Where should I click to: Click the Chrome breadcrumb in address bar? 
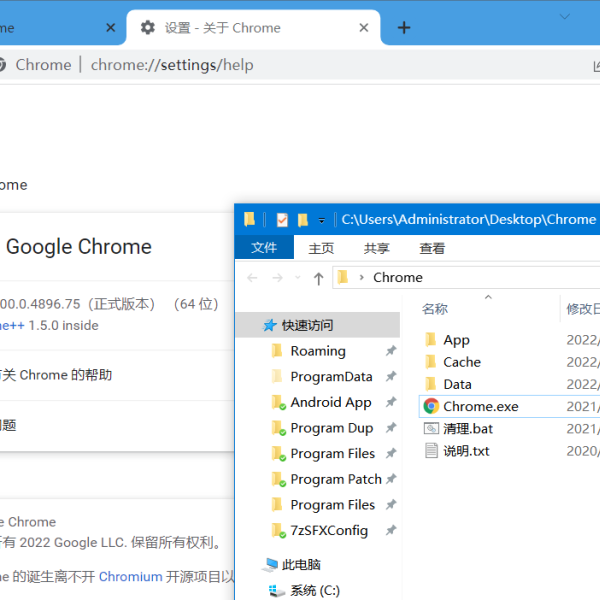(398, 277)
